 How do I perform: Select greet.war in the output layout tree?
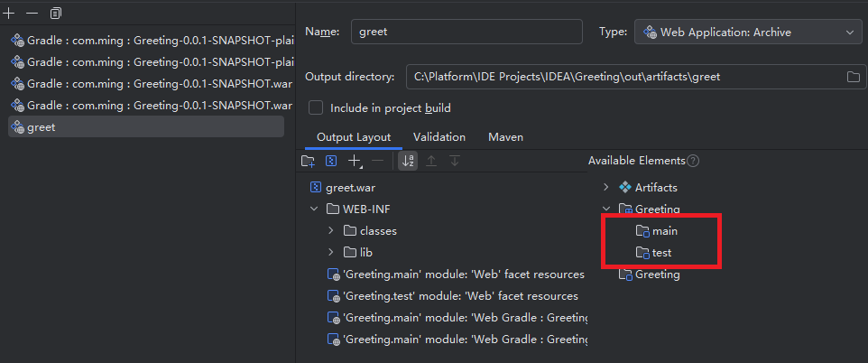[343, 187]
